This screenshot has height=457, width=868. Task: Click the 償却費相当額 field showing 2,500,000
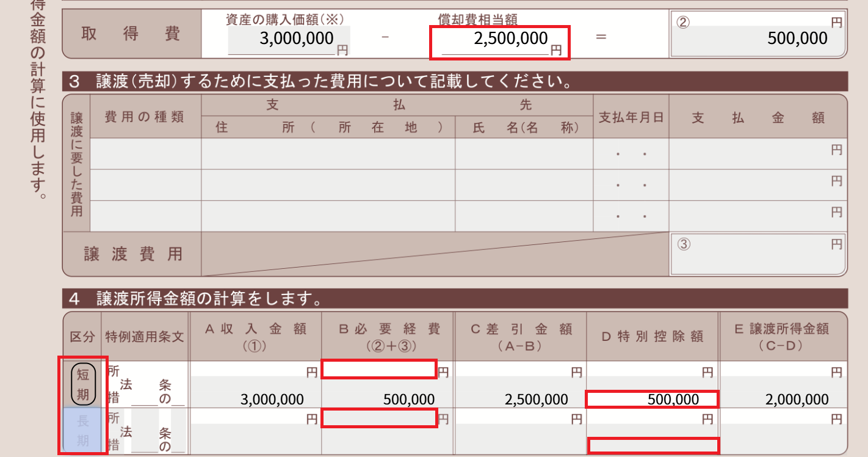tap(500, 42)
